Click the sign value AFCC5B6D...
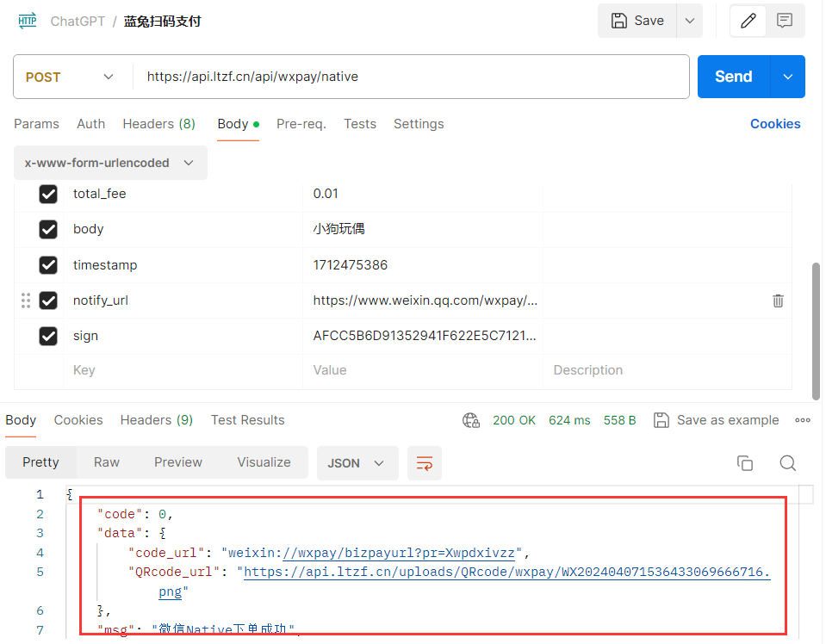This screenshot has height=644, width=826. (425, 336)
